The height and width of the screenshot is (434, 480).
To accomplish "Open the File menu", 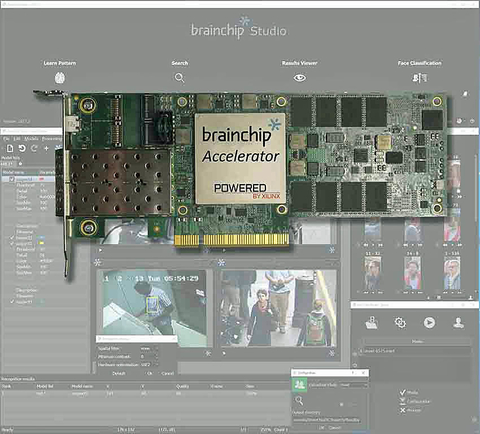I will coord(6,138).
